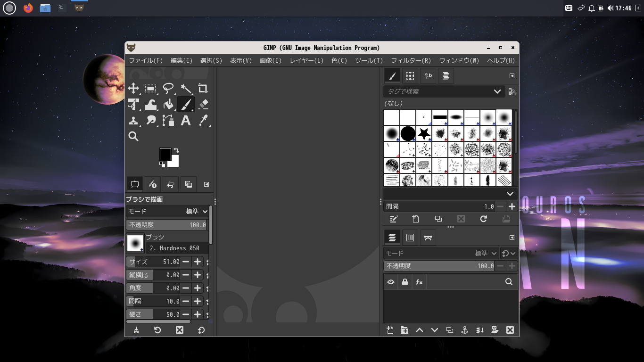Click the refresh brushes button

point(483,219)
